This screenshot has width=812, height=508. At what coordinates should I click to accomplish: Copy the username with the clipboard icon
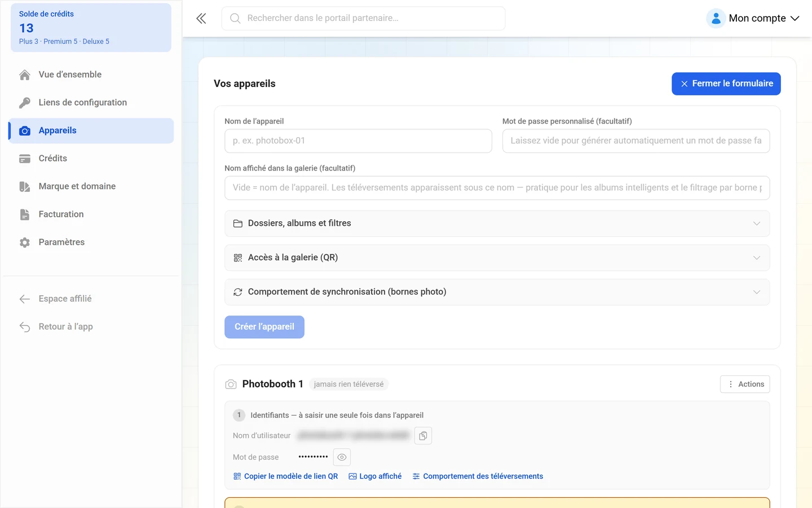pos(423,436)
